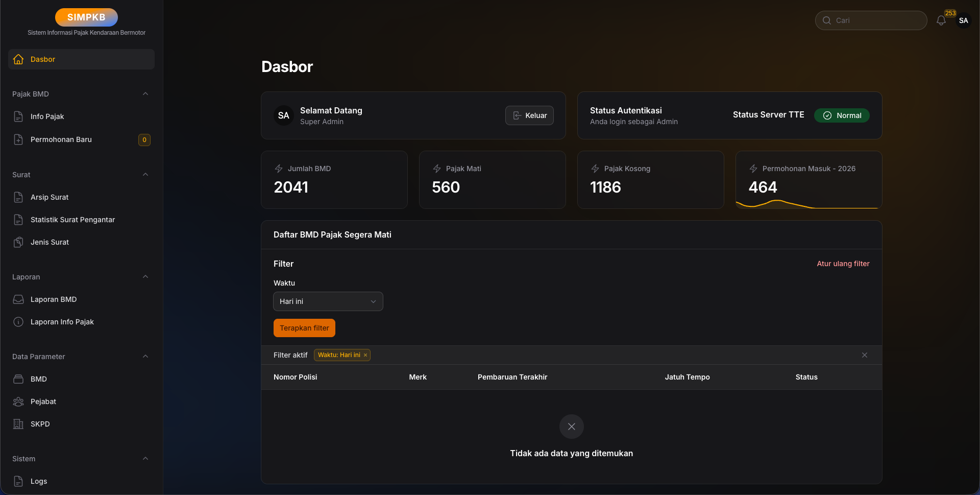Viewport: 980px width, 495px height.
Task: Open Arsip Surat menu item
Action: [81, 197]
